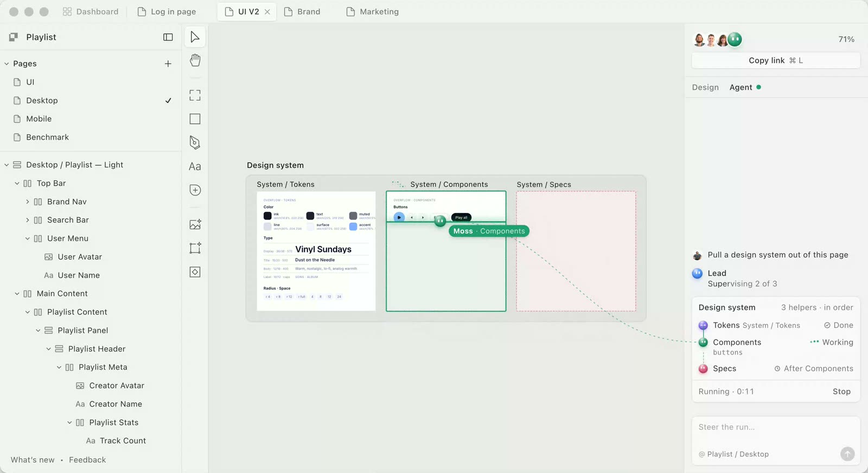
Task: Open the 71% zoom level control
Action: point(846,39)
